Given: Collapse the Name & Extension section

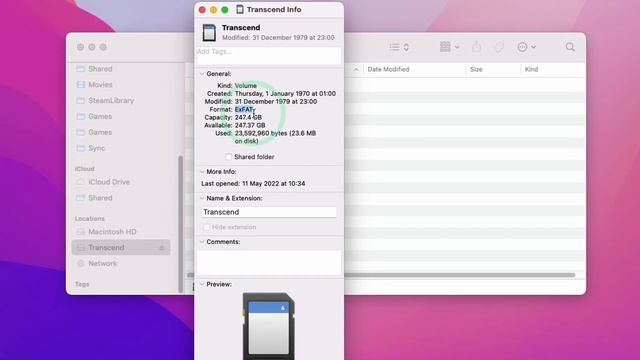Looking at the screenshot, I should pos(202,198).
